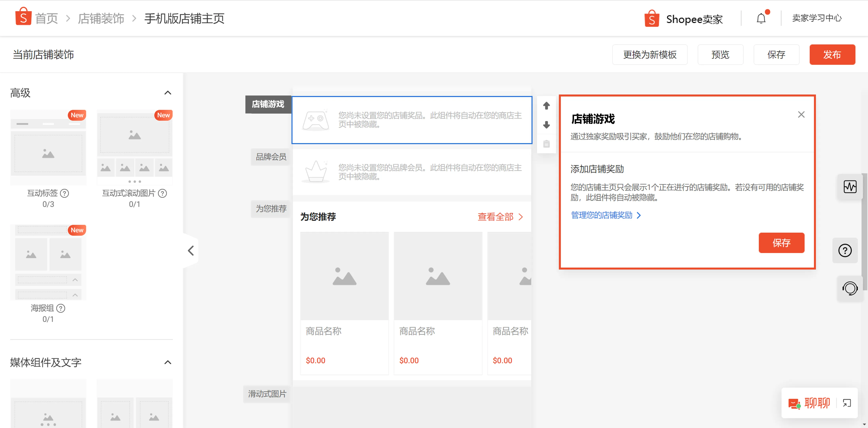Open the help question-mark icon on right edge

coord(845,250)
